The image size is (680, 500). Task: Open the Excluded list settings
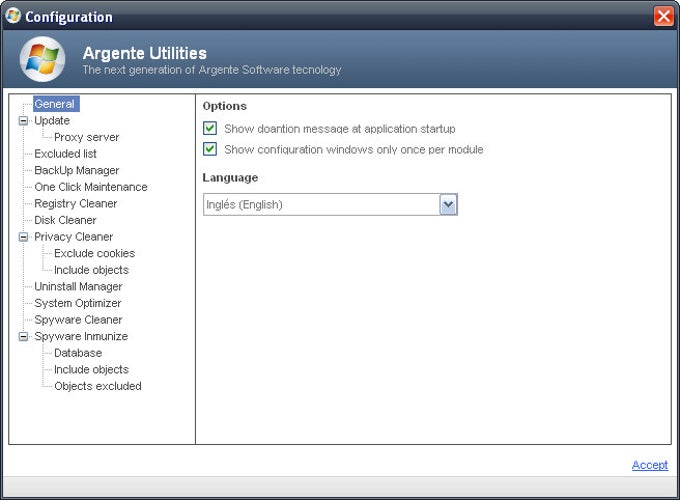click(x=65, y=154)
